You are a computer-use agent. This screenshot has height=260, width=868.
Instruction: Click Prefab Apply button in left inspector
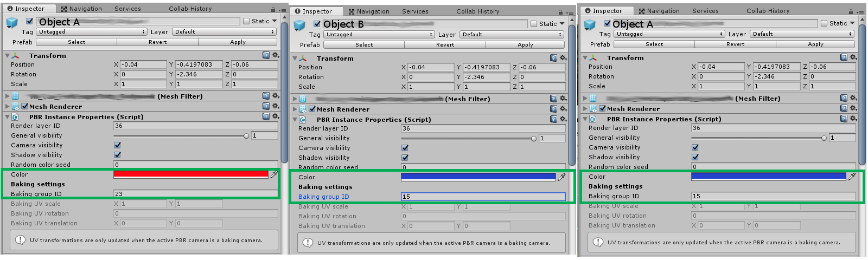[238, 42]
